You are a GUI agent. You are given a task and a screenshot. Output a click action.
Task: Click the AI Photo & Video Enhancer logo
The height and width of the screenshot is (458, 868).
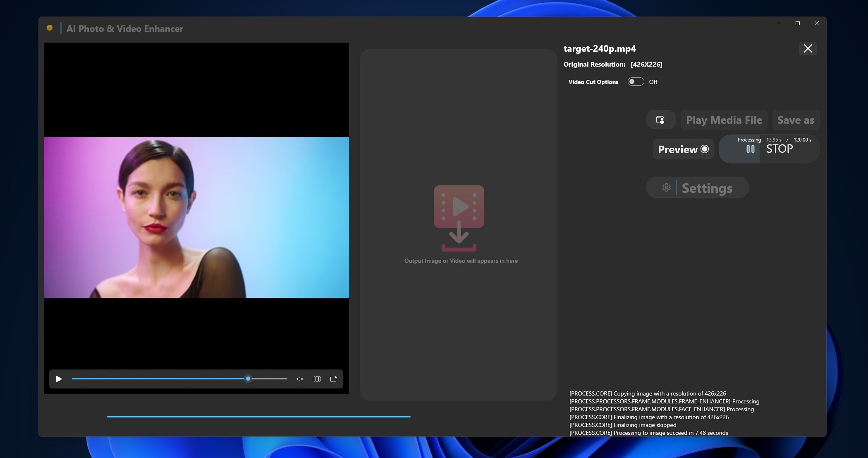tap(50, 27)
